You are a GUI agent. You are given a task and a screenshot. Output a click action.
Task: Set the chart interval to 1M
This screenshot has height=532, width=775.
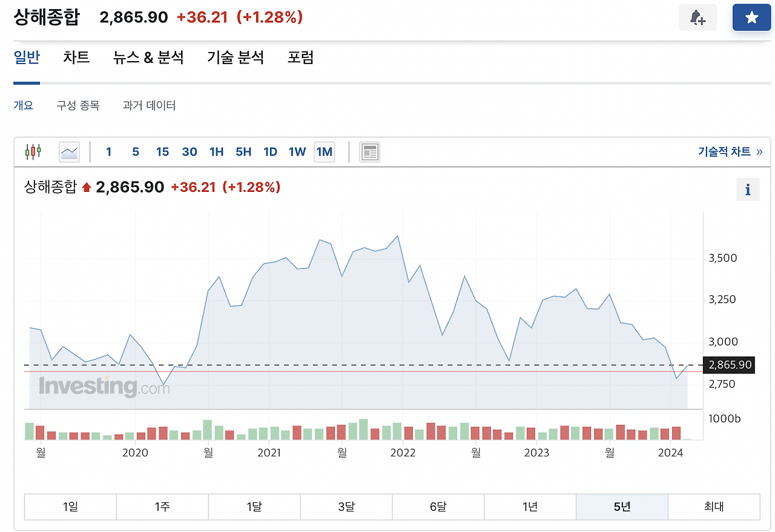325,152
